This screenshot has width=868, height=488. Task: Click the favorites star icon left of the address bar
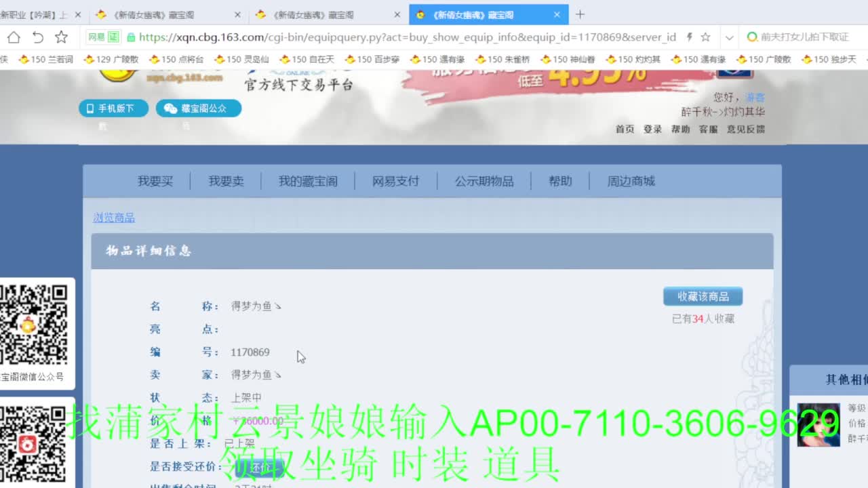point(61,37)
